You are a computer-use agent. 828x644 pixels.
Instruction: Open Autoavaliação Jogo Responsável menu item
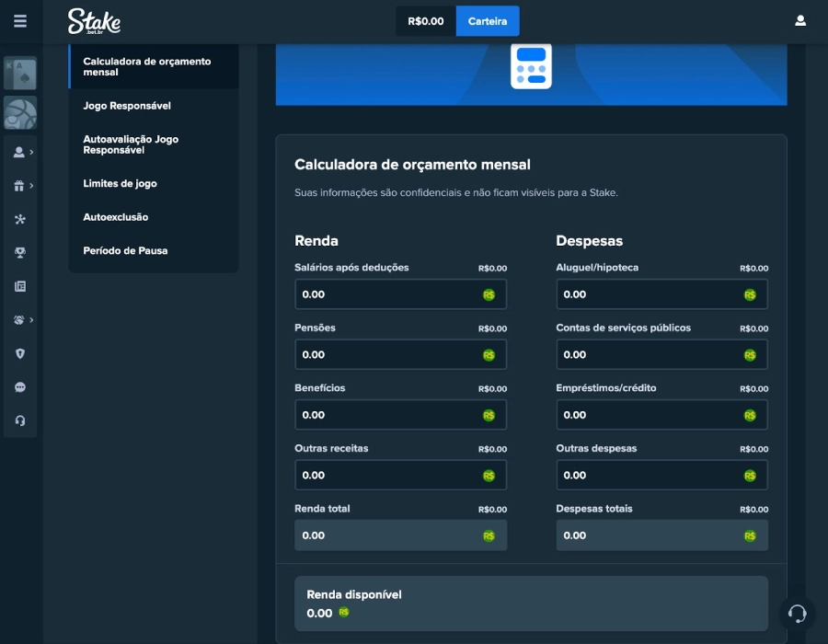tap(154, 144)
